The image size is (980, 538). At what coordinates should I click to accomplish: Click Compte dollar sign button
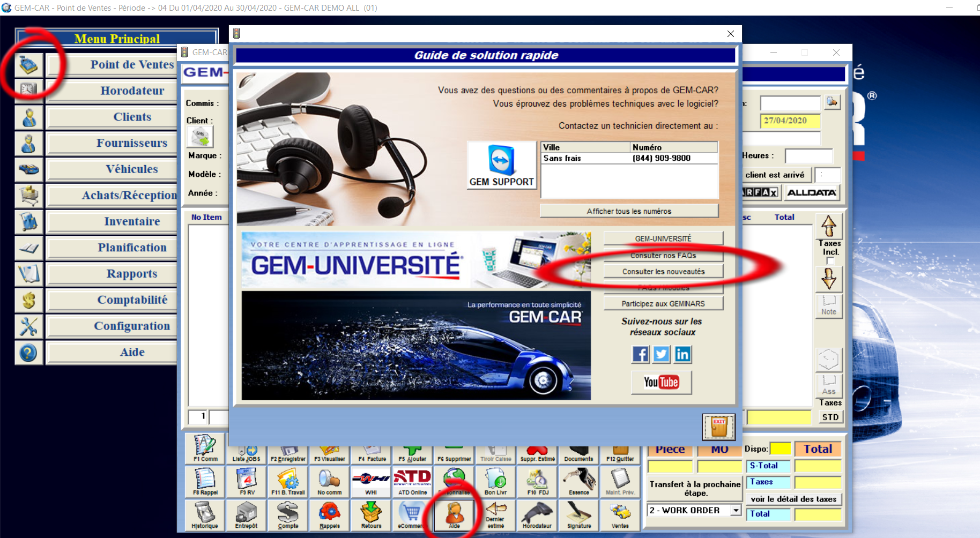288,515
